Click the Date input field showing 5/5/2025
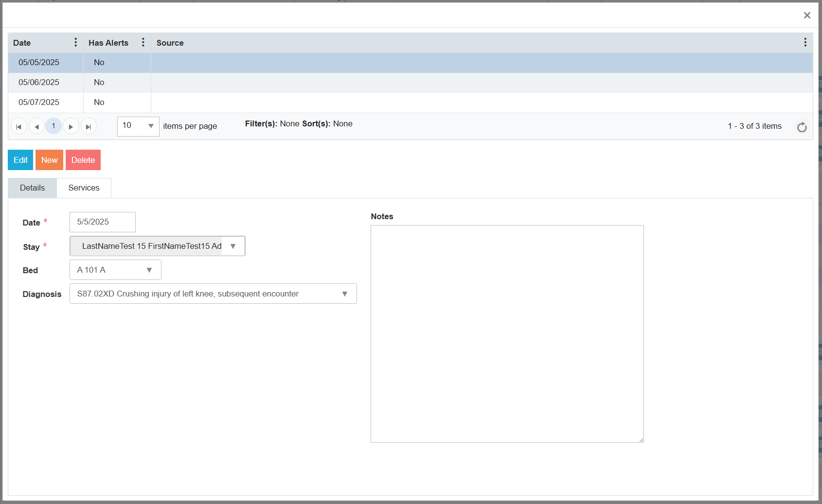The width and height of the screenshot is (822, 504). coord(103,222)
